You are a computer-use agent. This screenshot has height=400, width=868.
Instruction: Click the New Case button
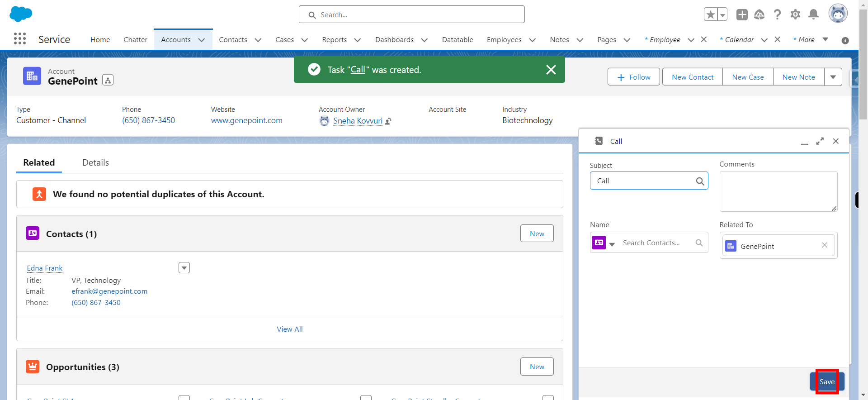[748, 77]
